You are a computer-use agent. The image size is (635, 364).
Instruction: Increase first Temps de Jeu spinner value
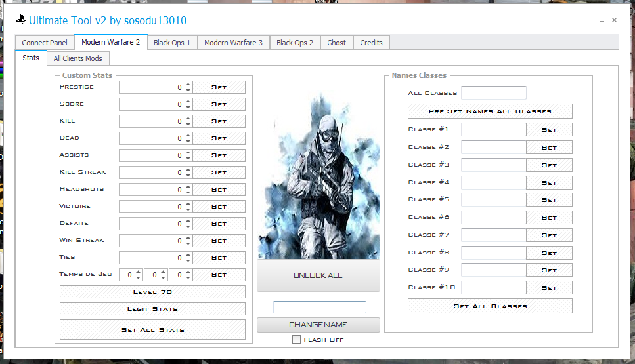[x=138, y=272]
